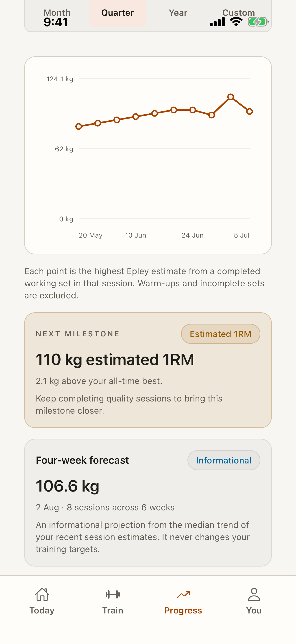Open the Four-week forecast card
296x644 pixels.
point(148,503)
